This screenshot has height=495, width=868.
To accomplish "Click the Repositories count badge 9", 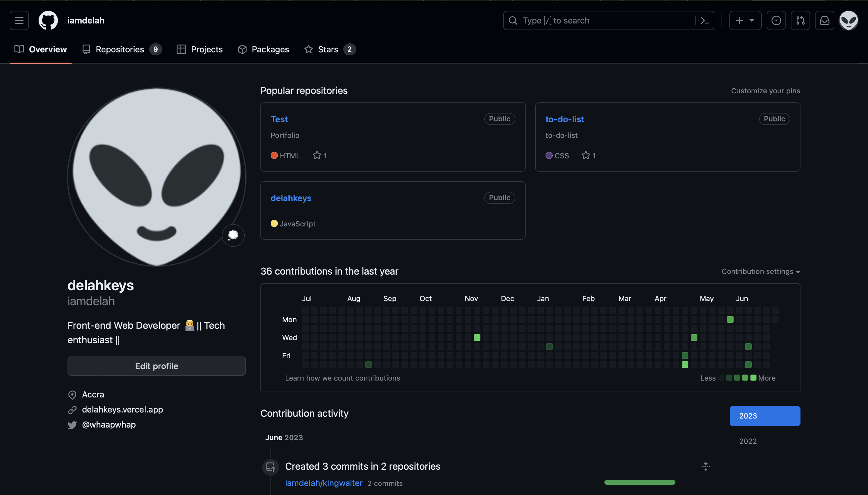I will [x=156, y=49].
